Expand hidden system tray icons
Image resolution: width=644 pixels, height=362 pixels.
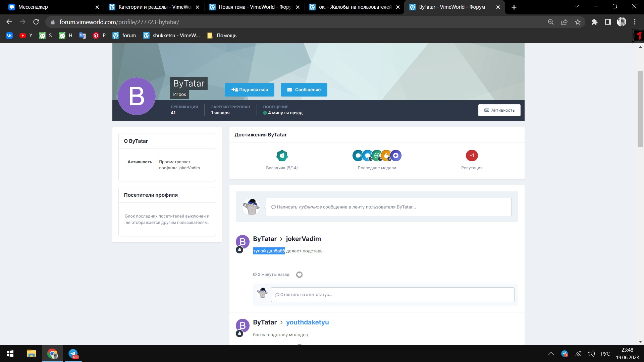(551, 354)
